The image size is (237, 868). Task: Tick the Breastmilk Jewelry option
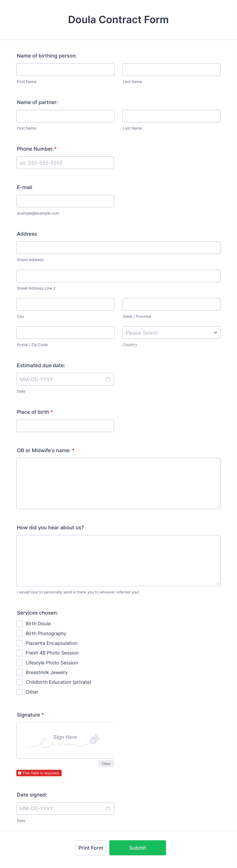[20, 672]
